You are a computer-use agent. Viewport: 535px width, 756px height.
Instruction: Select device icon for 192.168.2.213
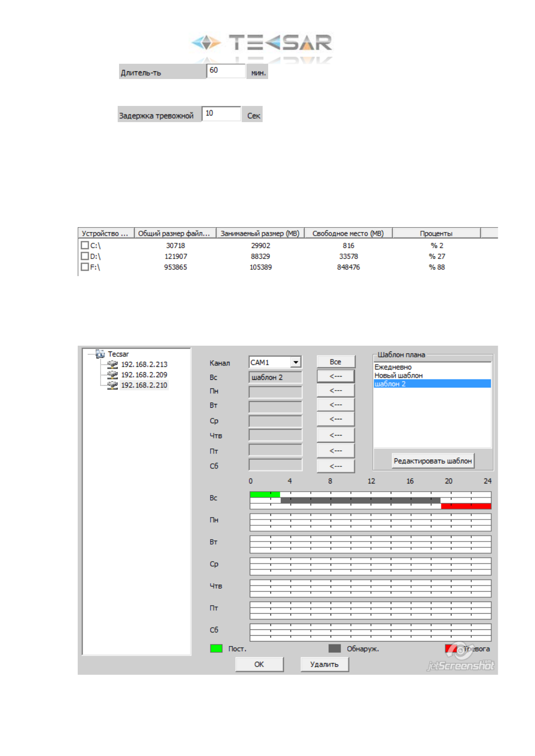112,365
